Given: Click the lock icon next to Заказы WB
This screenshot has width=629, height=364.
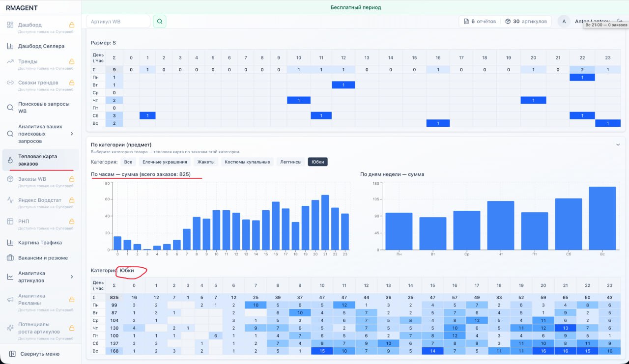Looking at the screenshot, I should (71, 179).
